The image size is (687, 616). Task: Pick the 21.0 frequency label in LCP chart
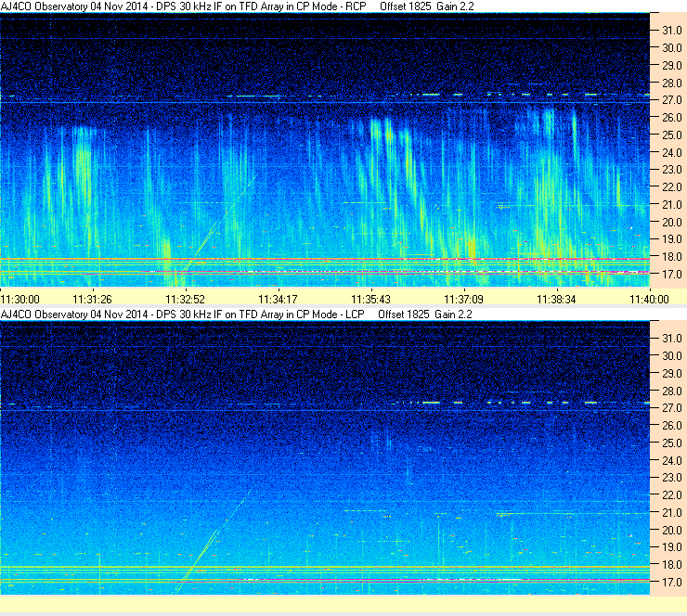click(671, 512)
